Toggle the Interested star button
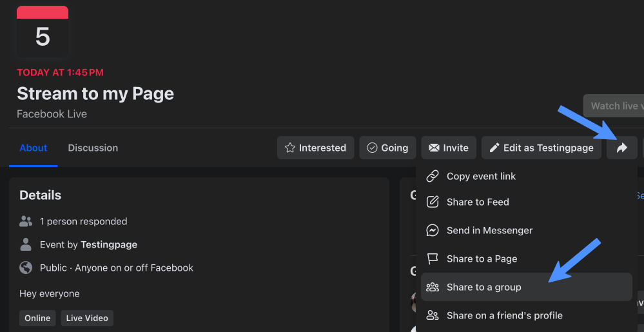 tap(315, 148)
